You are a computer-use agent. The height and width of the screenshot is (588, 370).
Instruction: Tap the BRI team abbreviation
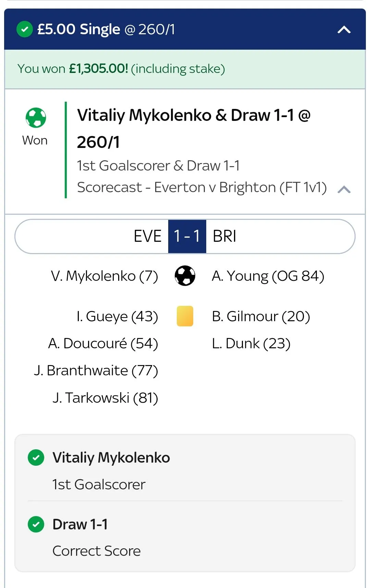point(225,236)
